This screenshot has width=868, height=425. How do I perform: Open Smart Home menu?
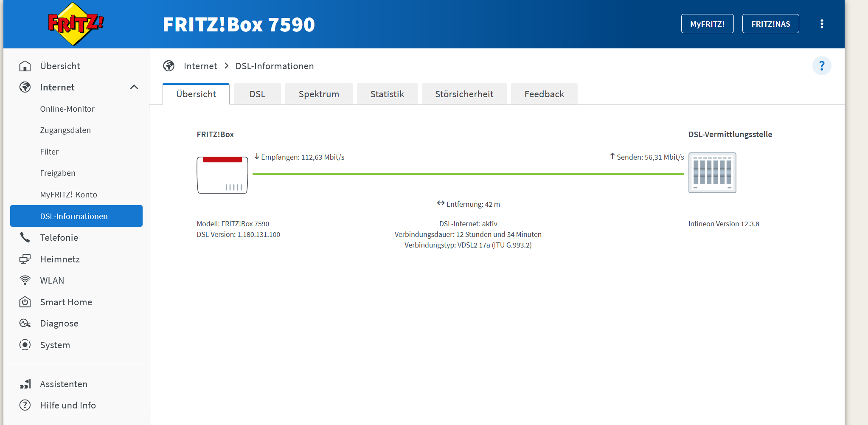pyautogui.click(x=76, y=302)
